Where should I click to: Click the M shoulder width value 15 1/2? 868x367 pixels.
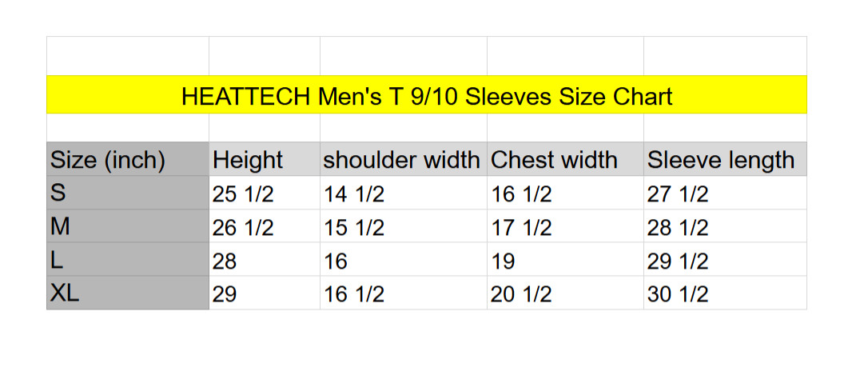click(x=403, y=227)
